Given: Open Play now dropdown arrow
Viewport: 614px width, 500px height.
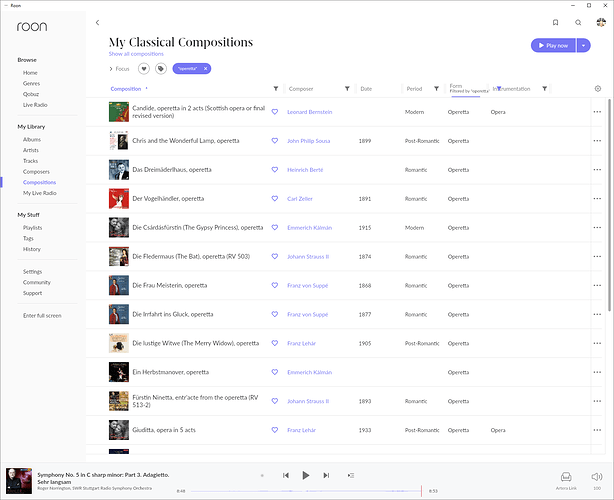Looking at the screenshot, I should coord(583,45).
